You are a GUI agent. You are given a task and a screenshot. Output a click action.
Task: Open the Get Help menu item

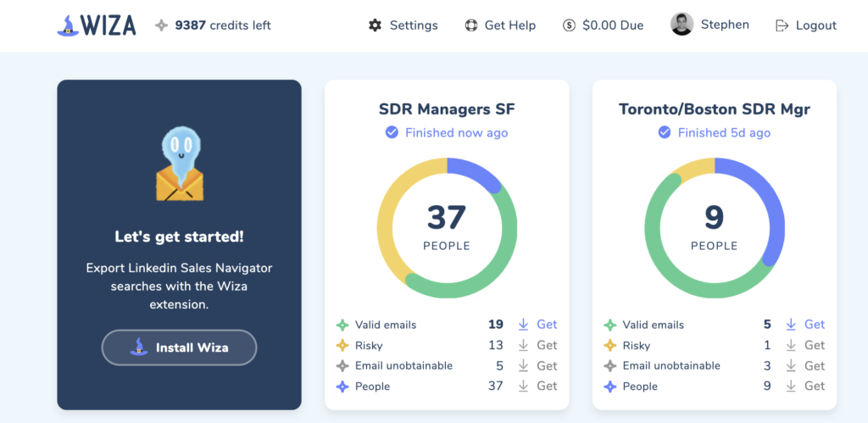pos(509,25)
